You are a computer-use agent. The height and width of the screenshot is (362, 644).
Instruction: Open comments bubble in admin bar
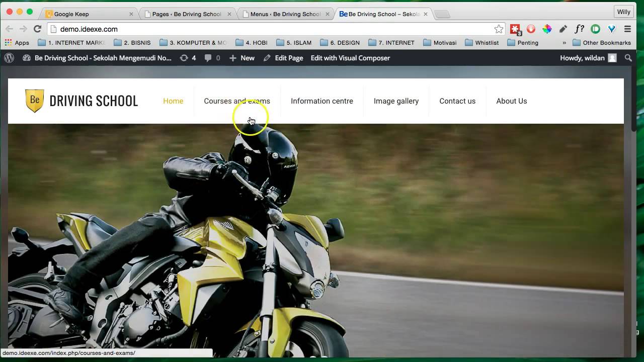click(x=212, y=58)
